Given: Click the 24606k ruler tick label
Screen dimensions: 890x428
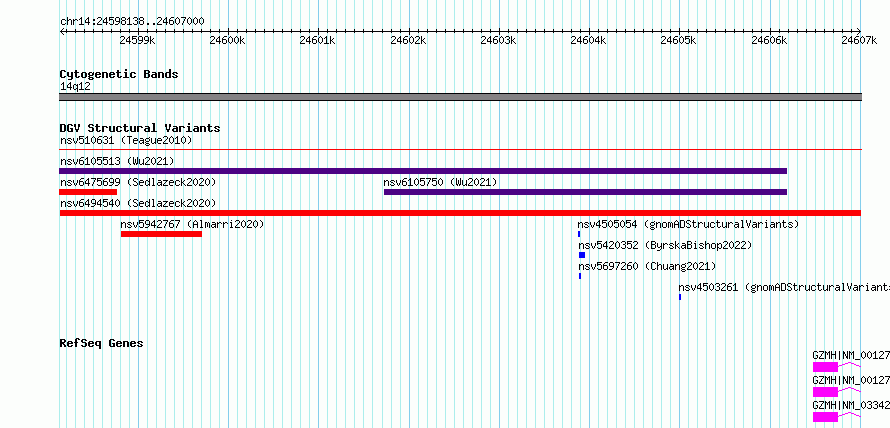Looking at the screenshot, I should click(x=769, y=40).
